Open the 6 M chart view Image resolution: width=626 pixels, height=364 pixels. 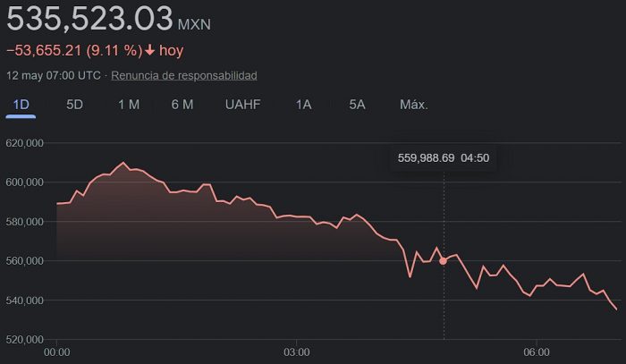pos(182,105)
